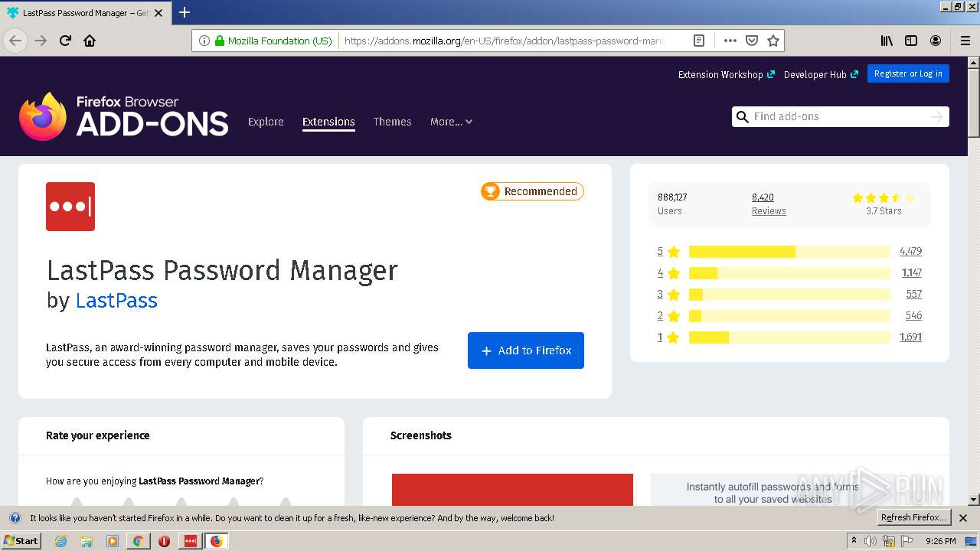The height and width of the screenshot is (551, 980).
Task: Open Windows Explorer folder in taskbar
Action: click(x=87, y=541)
